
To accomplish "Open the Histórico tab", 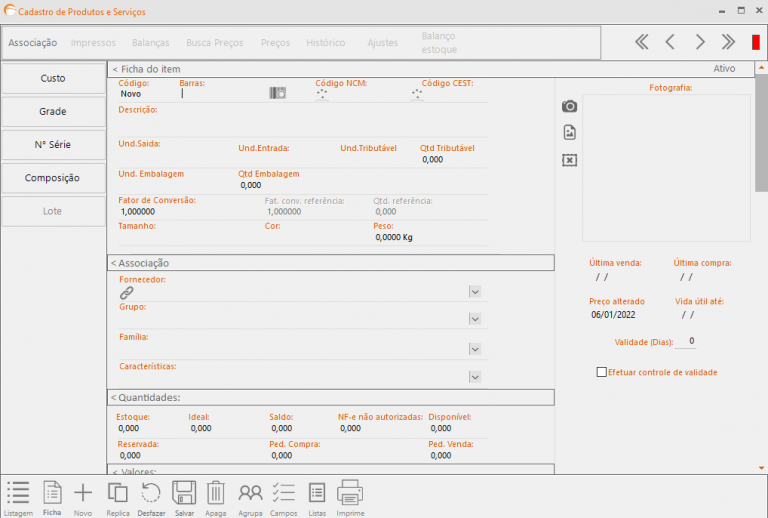I will coord(325,43).
